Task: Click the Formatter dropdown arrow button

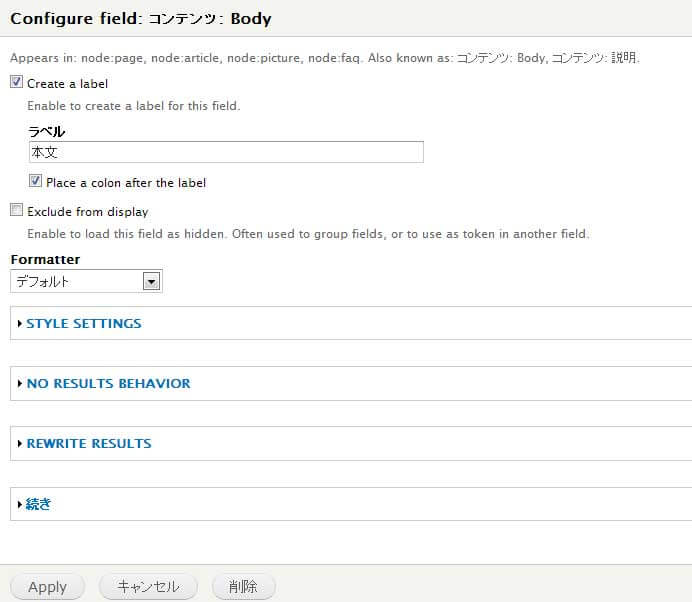Action: (x=152, y=282)
